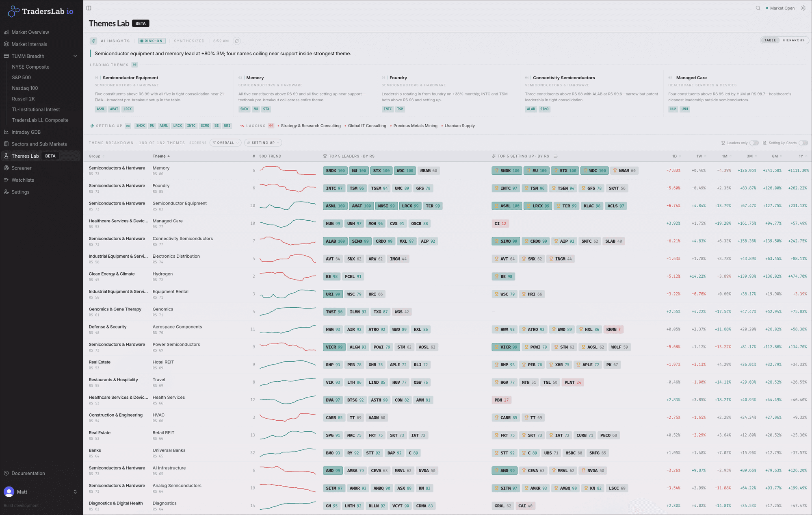Click PLNT 24 setting-up chip in Travel row
Viewport: 812px width, 515px height.
pos(573,382)
